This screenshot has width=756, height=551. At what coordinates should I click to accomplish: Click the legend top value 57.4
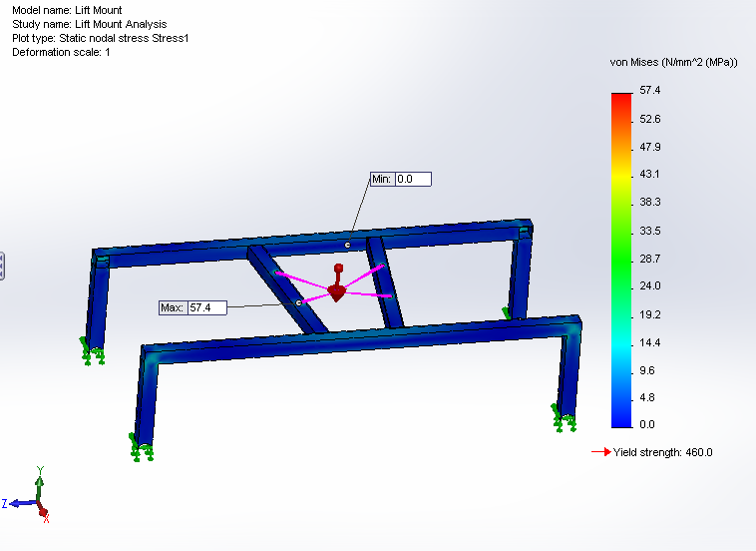point(650,90)
